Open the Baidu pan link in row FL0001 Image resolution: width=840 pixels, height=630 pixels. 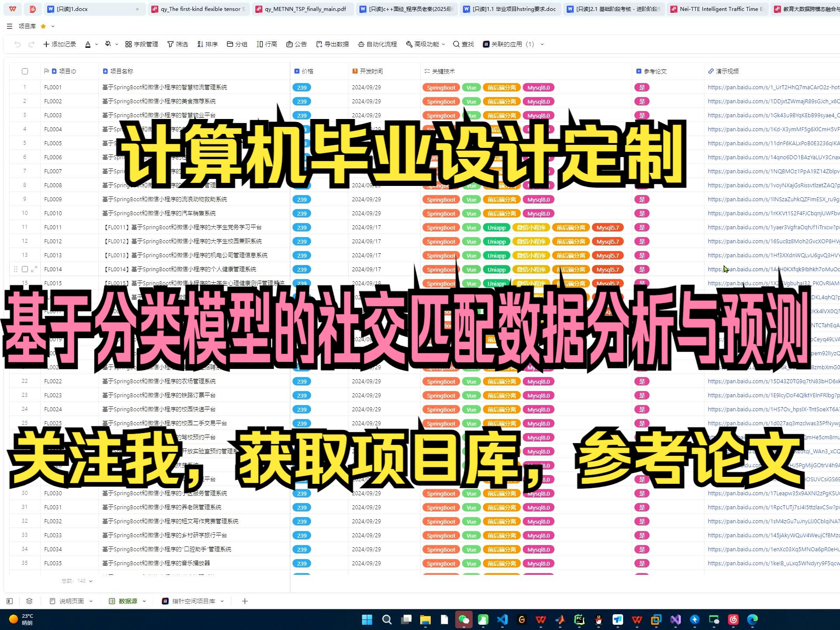[774, 87]
